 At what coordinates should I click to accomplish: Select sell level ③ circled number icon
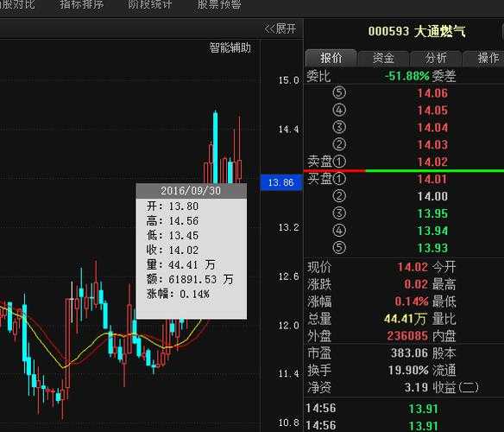click(339, 127)
